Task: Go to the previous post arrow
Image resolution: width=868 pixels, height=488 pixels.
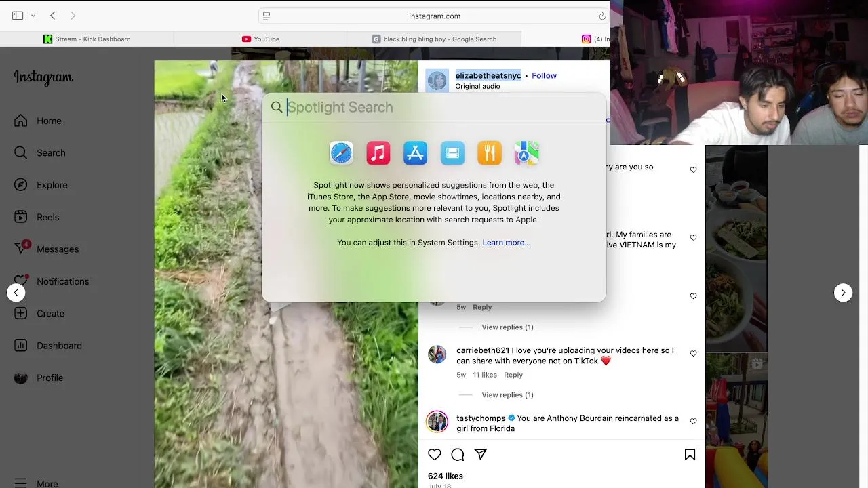Action: [16, 293]
